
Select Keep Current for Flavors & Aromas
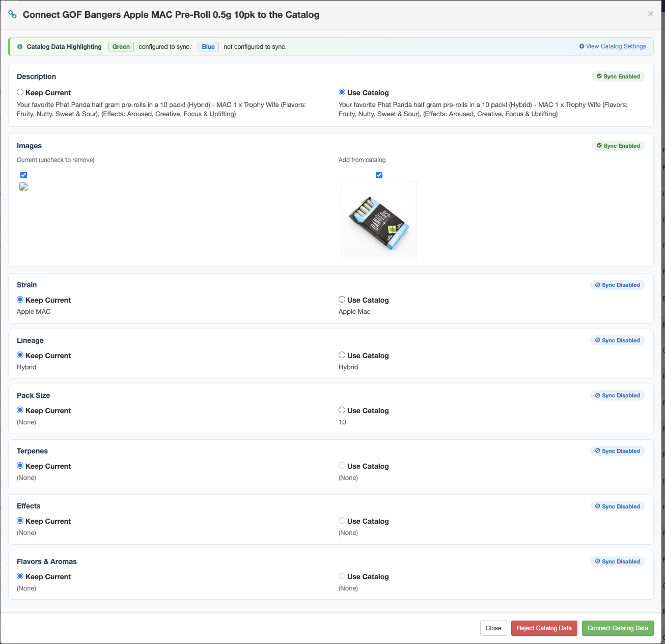[20, 576]
